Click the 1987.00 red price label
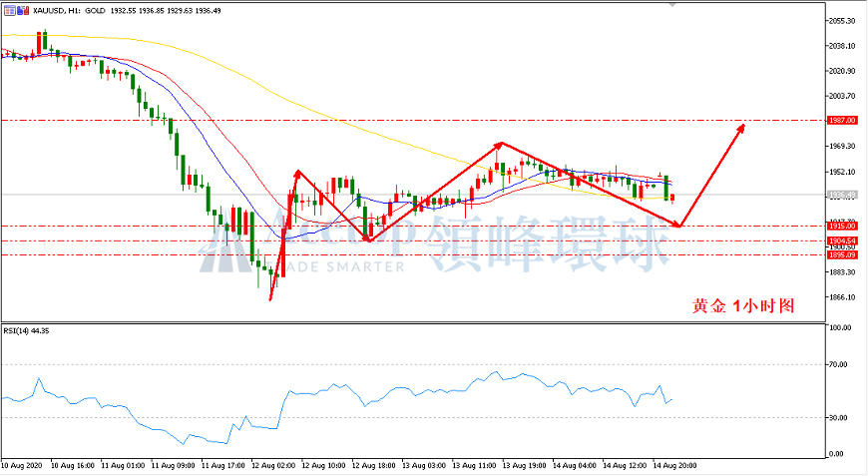868x476 pixels. pyautogui.click(x=841, y=120)
